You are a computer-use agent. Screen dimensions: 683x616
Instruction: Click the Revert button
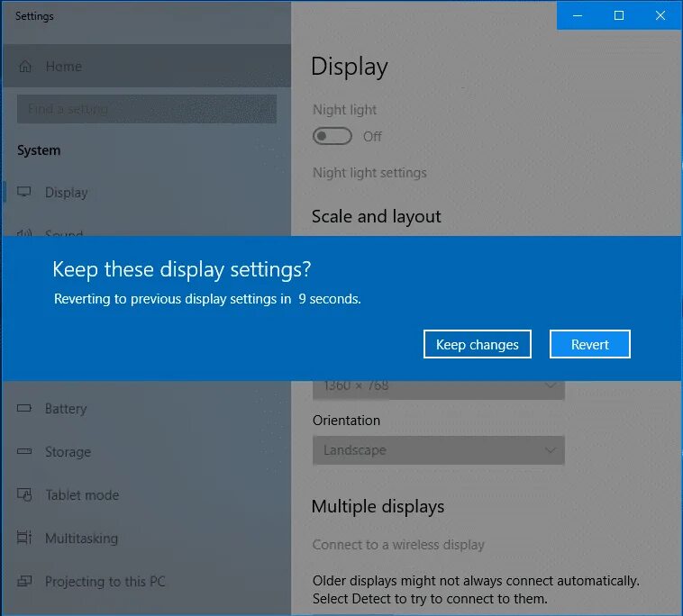(590, 344)
